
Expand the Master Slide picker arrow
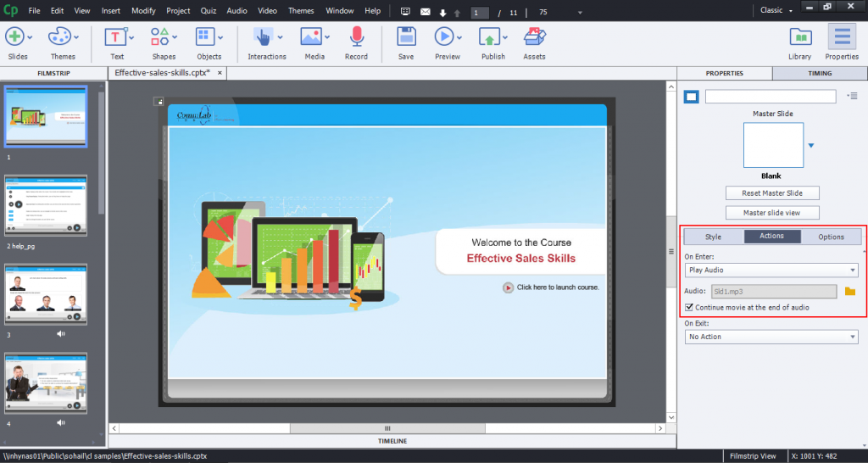811,146
